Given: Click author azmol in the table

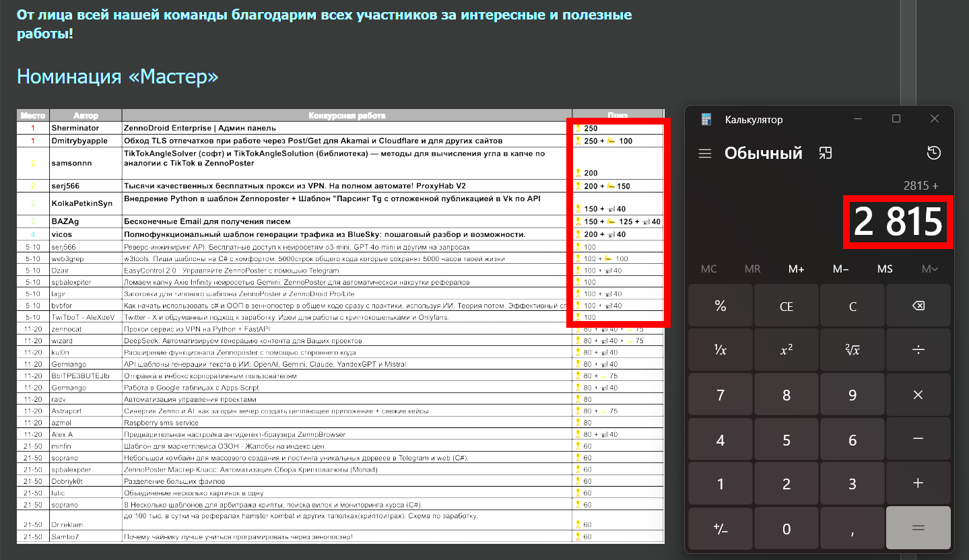Looking at the screenshot, I should [x=61, y=423].
